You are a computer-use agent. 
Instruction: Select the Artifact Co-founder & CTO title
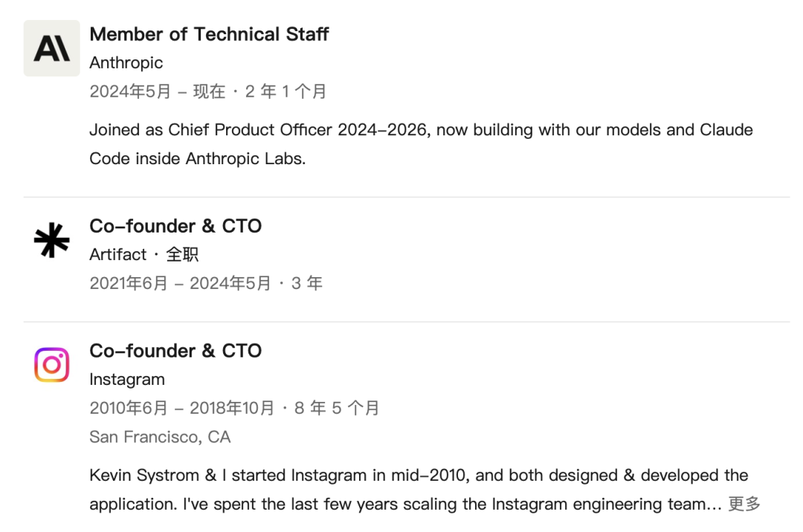click(175, 226)
